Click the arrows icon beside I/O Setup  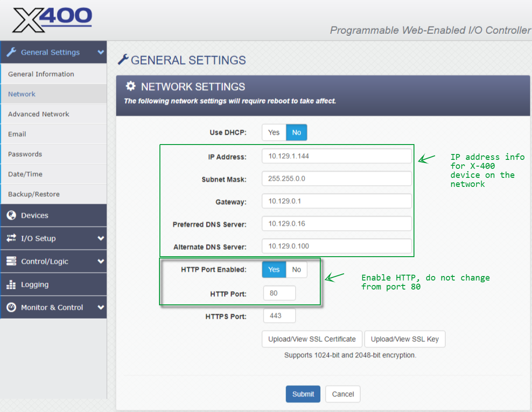11,238
